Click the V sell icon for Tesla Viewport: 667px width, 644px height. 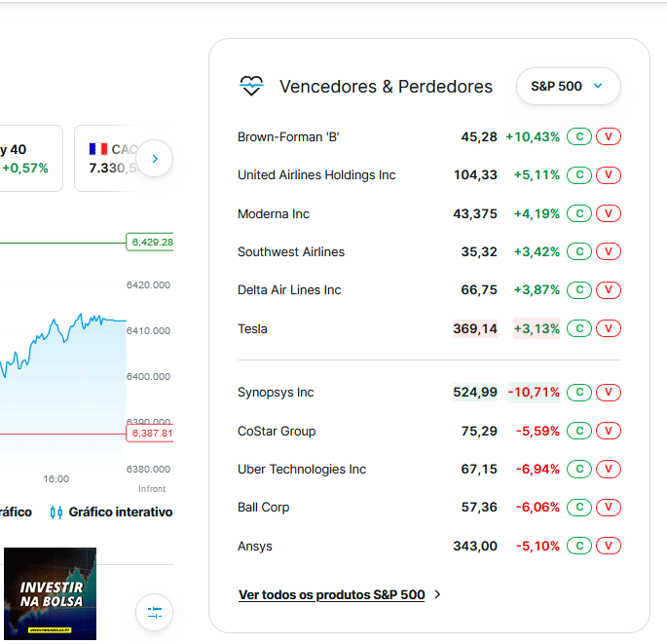coord(609,328)
